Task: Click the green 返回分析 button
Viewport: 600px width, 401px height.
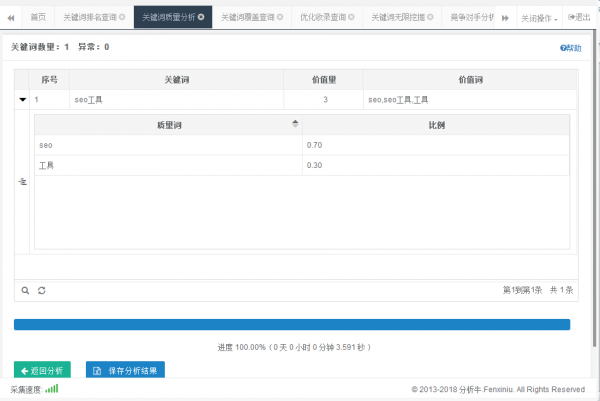Action: pos(42,370)
